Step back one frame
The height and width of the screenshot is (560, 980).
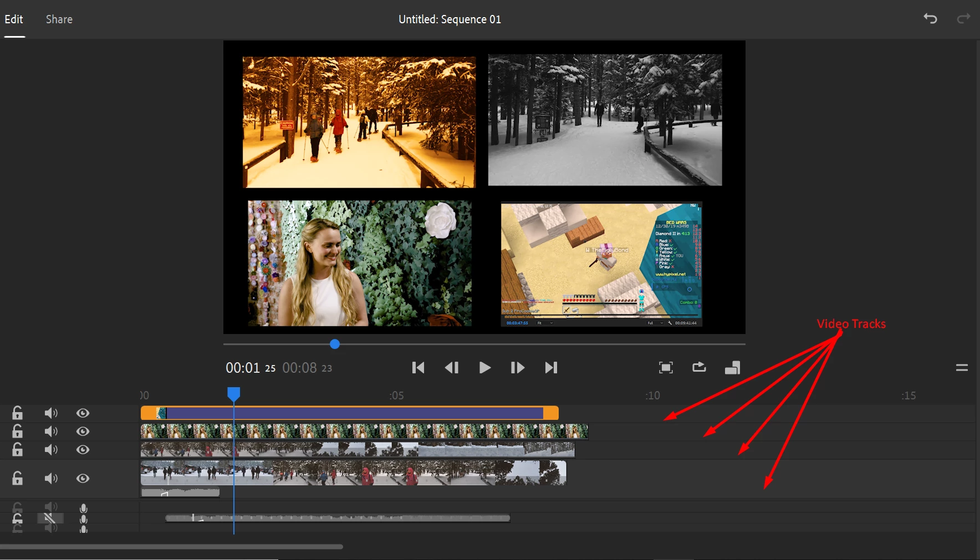452,368
